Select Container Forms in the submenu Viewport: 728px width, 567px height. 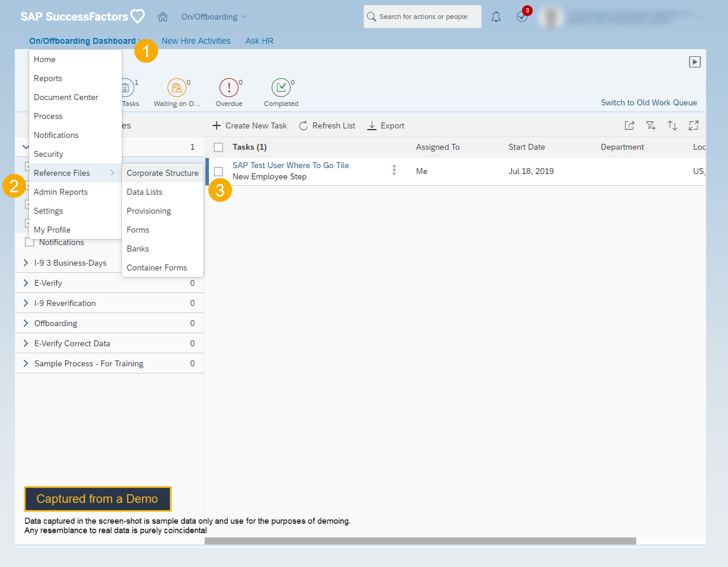pyautogui.click(x=163, y=268)
